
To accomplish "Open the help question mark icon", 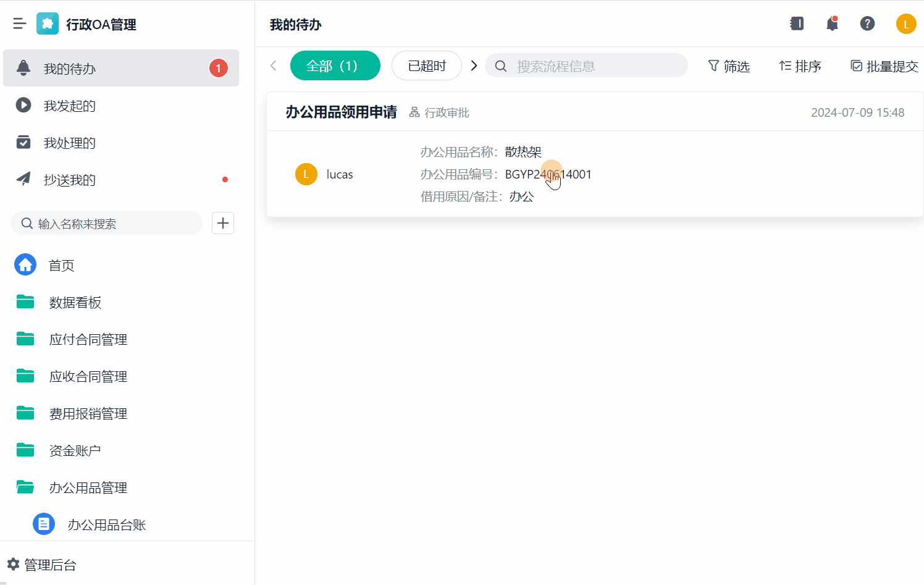I will click(x=867, y=24).
